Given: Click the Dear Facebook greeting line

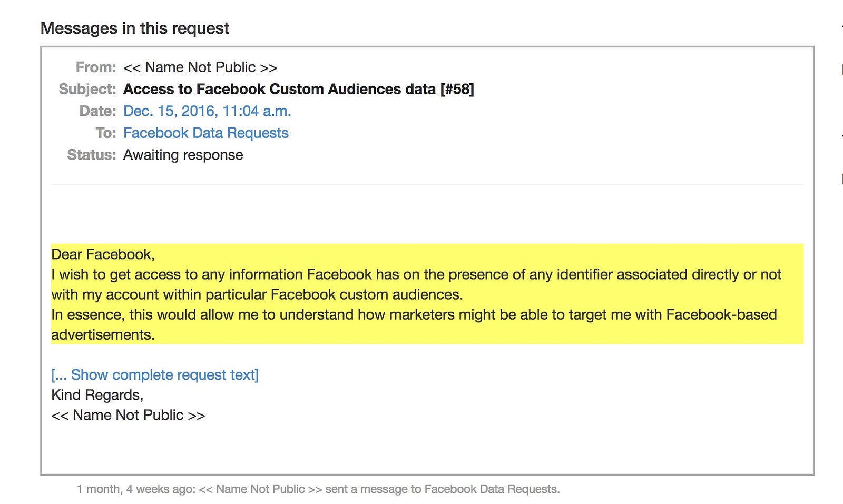Looking at the screenshot, I should [103, 254].
